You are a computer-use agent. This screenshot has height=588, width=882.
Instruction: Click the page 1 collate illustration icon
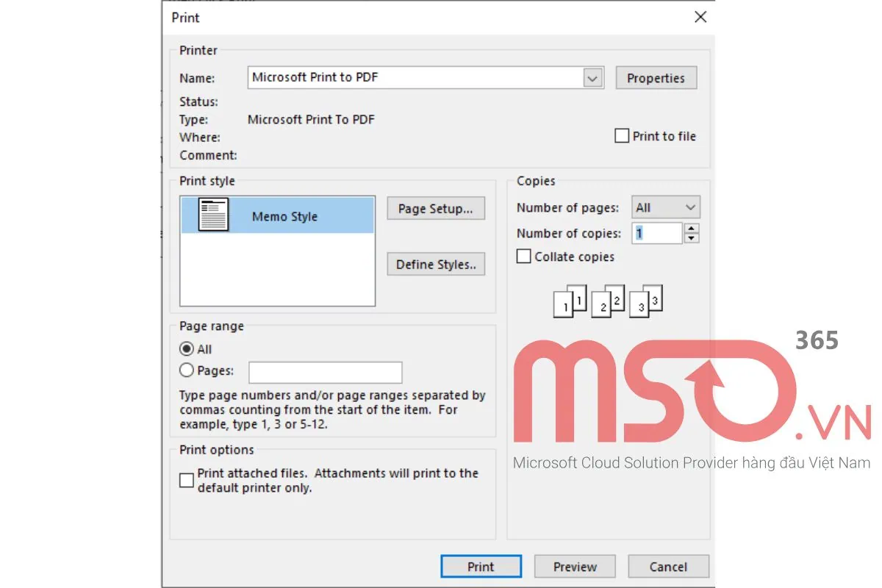tap(568, 301)
